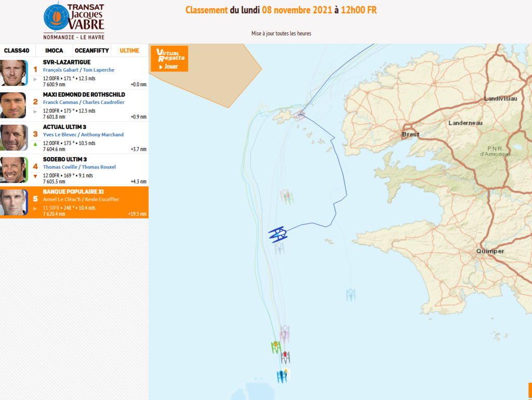Image resolution: width=532 pixels, height=400 pixels.
Task: Click the Quimper label on the map
Action: tap(490, 251)
